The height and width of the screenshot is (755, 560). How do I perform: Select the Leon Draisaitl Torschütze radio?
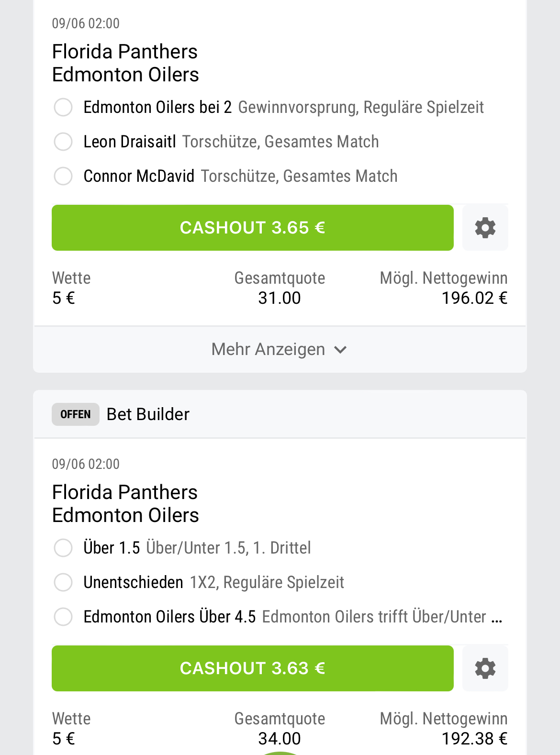pos(63,142)
